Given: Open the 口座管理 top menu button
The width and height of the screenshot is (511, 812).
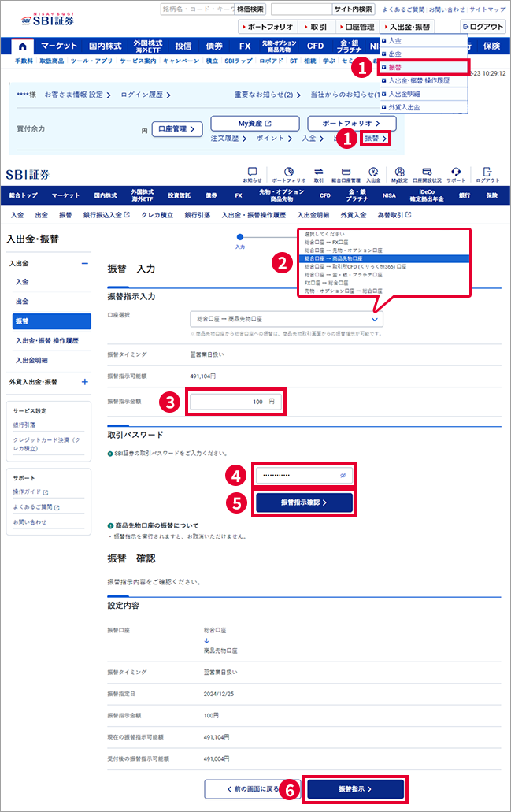Looking at the screenshot, I should click(x=357, y=27).
